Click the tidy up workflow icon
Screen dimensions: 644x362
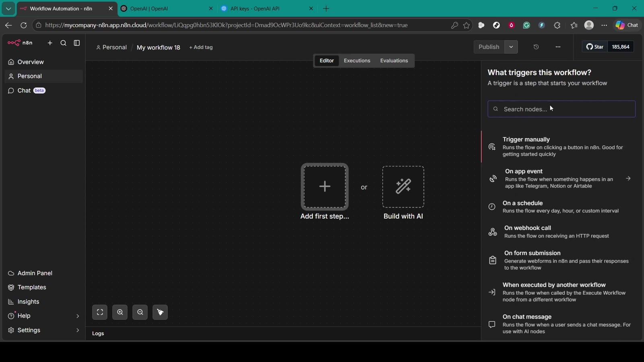[160, 313]
